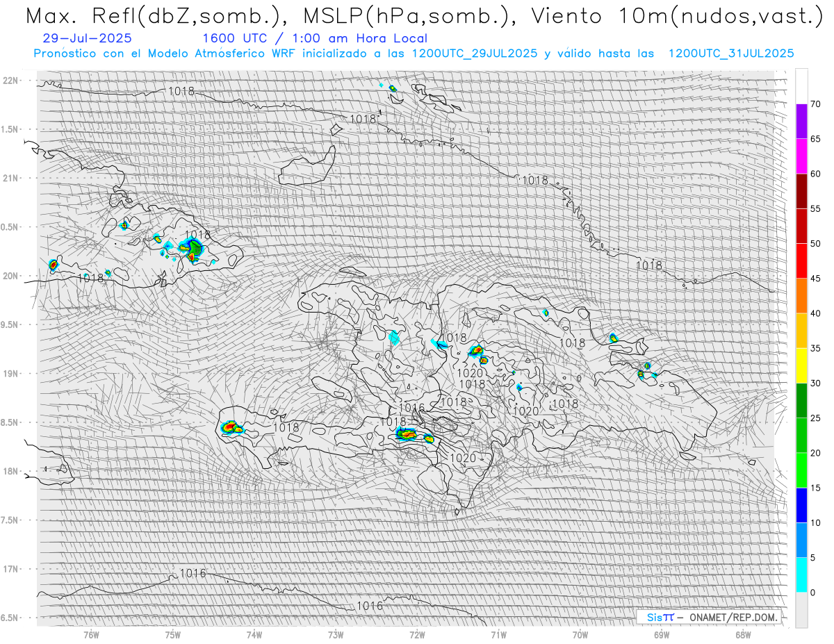Screen dimensions: 834x644
Task: Pick the dark maroon 55–60 dBZ band
Action: (801, 191)
